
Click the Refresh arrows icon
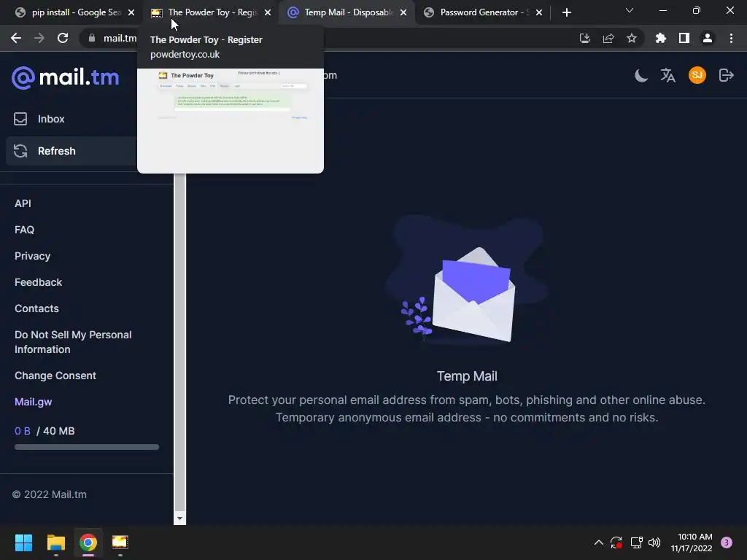click(x=20, y=151)
